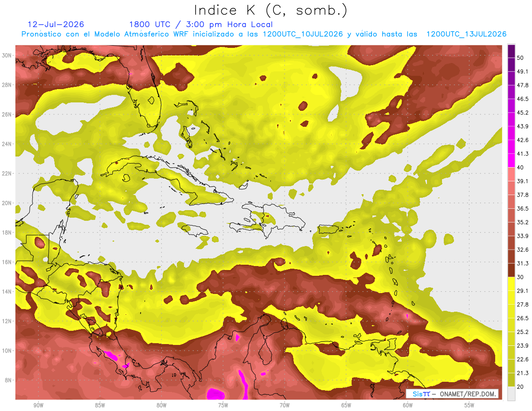Pick the dark purple swatch above 50
532x411 pixels.
511,51
